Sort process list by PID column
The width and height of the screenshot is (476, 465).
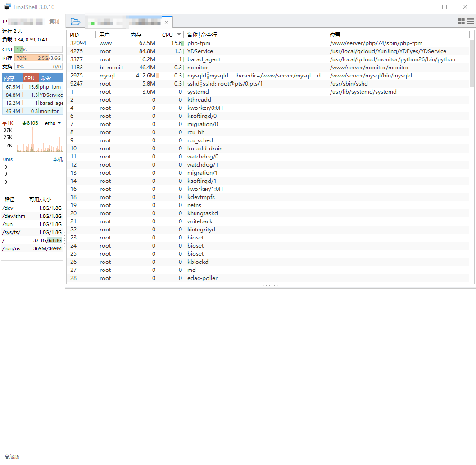point(75,35)
